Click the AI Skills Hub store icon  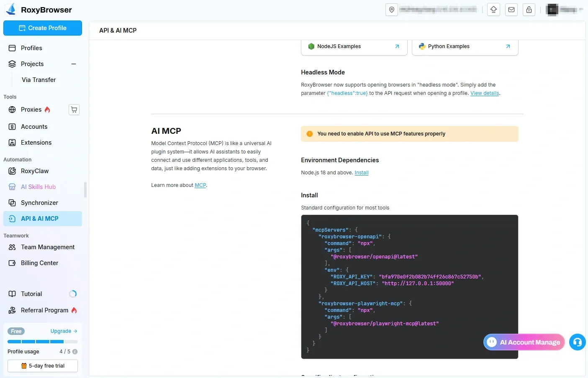pos(12,187)
